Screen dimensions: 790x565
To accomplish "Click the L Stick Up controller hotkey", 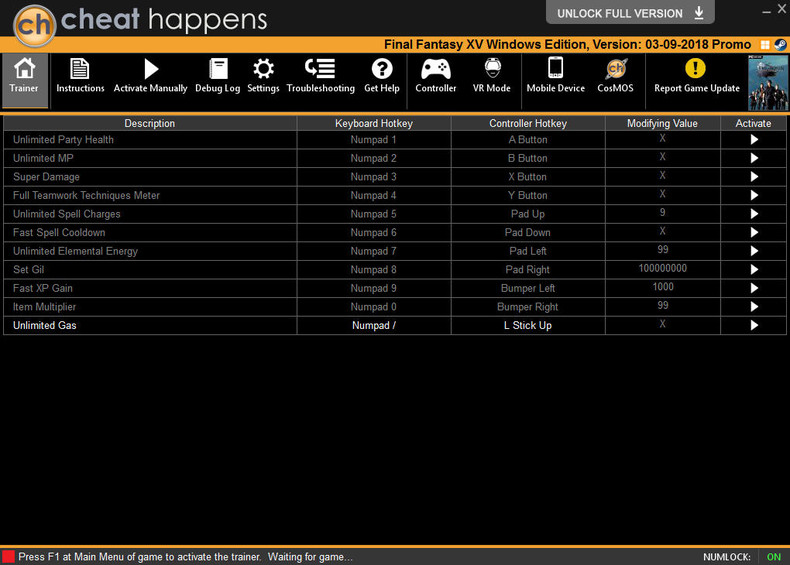I will click(528, 326).
